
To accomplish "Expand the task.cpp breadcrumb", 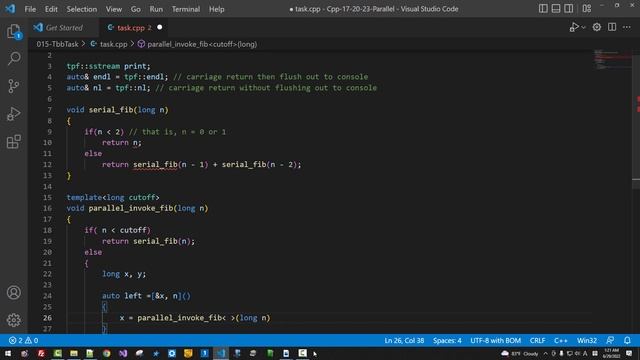I will 109,44.
